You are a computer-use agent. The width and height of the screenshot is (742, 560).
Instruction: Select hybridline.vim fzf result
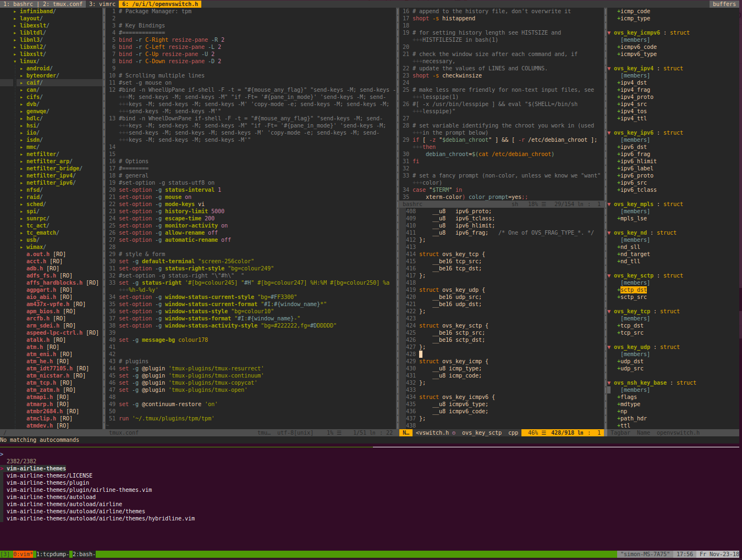point(101,518)
